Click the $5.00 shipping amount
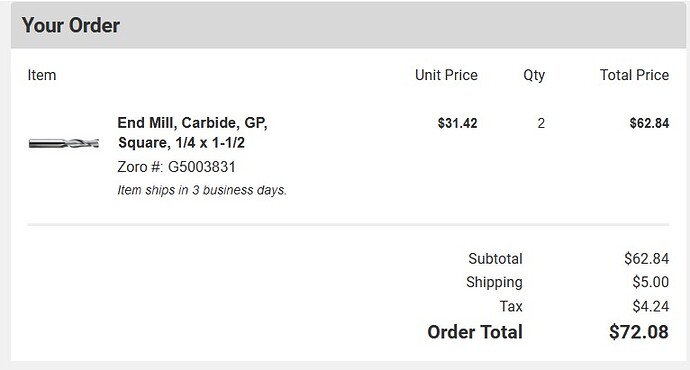This screenshot has width=690, height=370. pyautogui.click(x=651, y=282)
